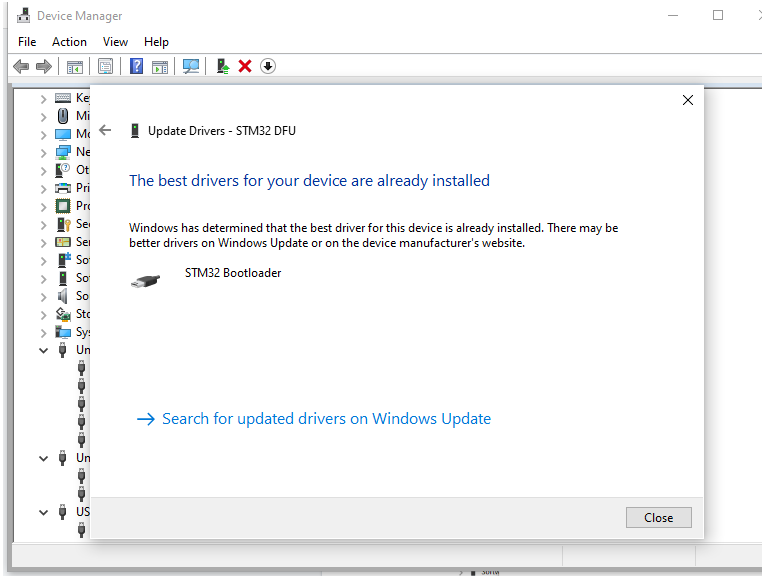Click the Forward arrow in the toolbar
Screen dimensions: 762x576
[x=44, y=66]
